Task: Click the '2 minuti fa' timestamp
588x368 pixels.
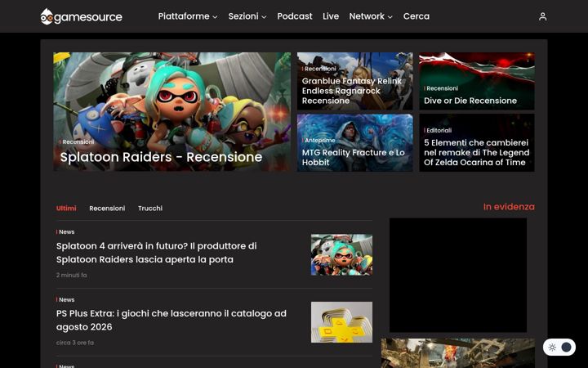Action: point(72,275)
